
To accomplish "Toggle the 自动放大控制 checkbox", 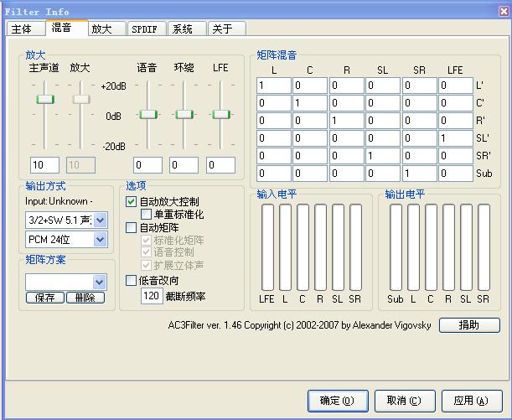I will (x=131, y=201).
